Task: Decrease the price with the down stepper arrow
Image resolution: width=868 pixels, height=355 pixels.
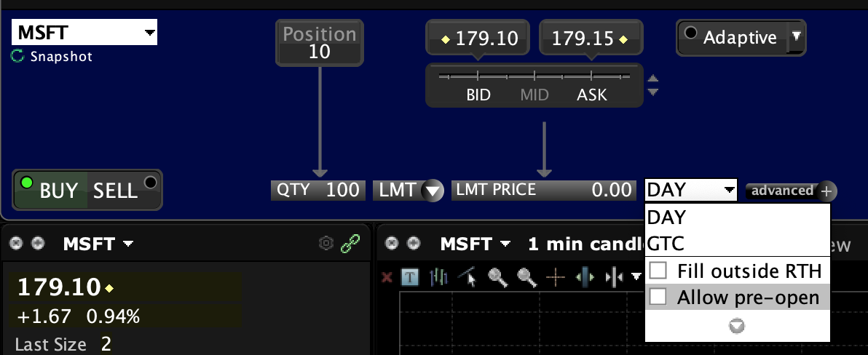Action: (x=653, y=92)
